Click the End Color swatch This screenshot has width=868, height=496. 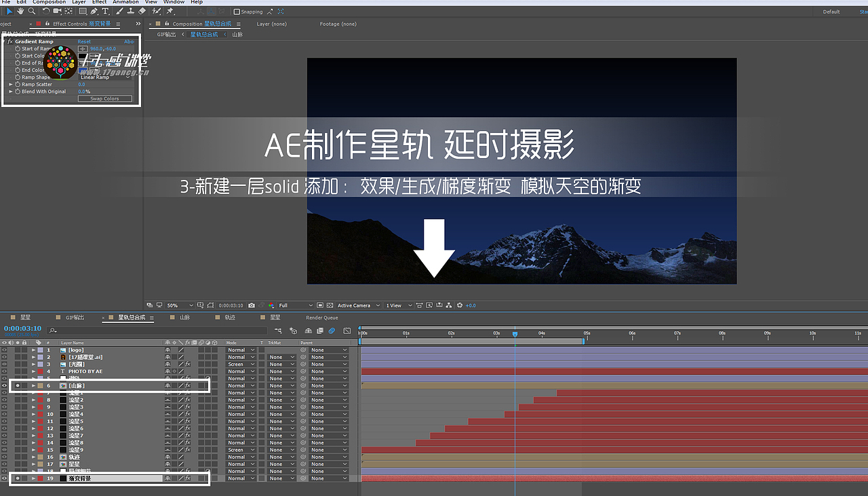point(82,69)
